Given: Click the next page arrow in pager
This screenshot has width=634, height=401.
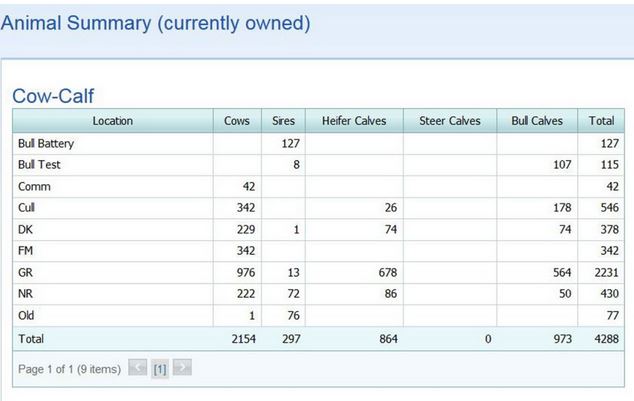Looking at the screenshot, I should coord(182,369).
